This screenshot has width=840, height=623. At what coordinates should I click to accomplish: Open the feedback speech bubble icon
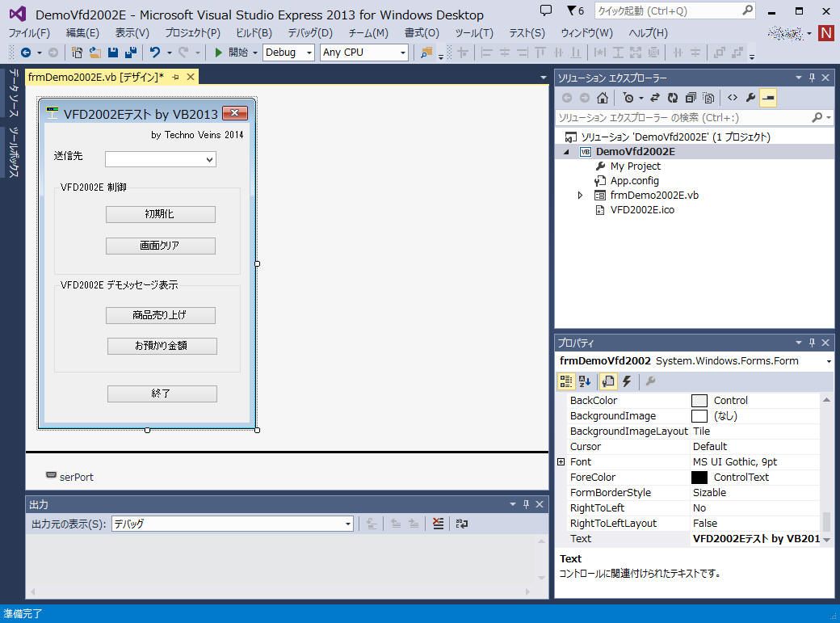pos(546,11)
